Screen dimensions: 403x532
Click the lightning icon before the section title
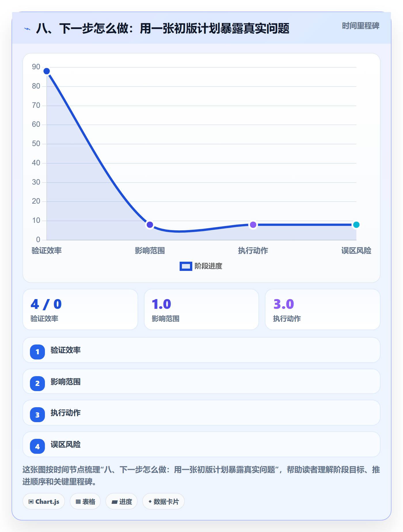pyautogui.click(x=27, y=29)
